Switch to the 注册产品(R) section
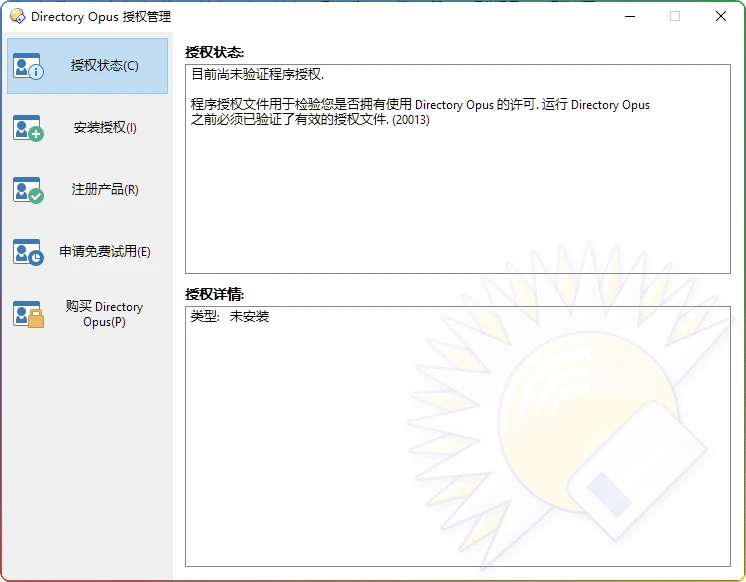The width and height of the screenshot is (746, 582). click(x=105, y=190)
